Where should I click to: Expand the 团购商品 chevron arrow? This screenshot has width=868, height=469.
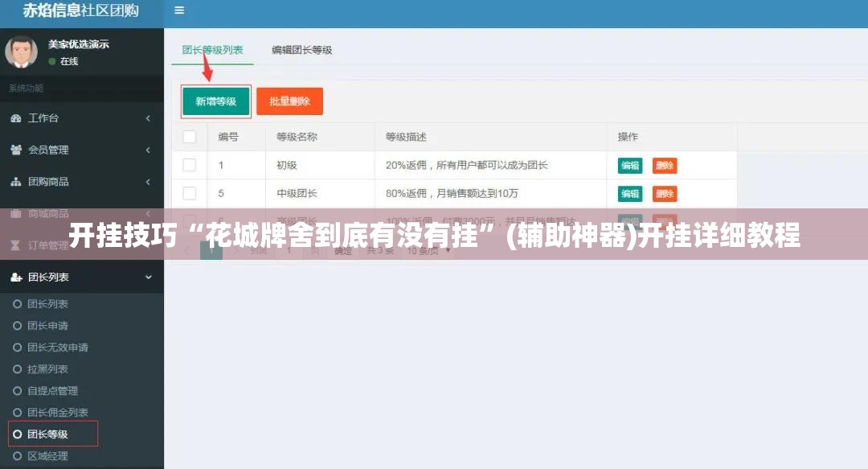148,182
